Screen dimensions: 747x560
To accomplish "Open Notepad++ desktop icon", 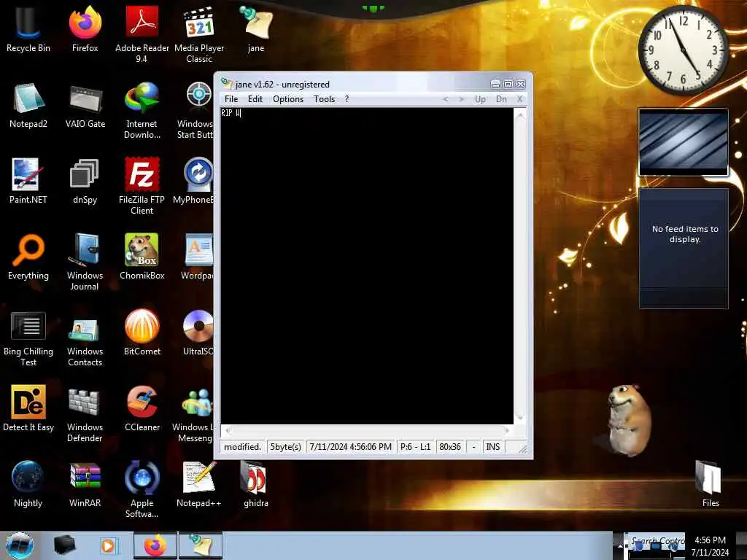I will [199, 484].
